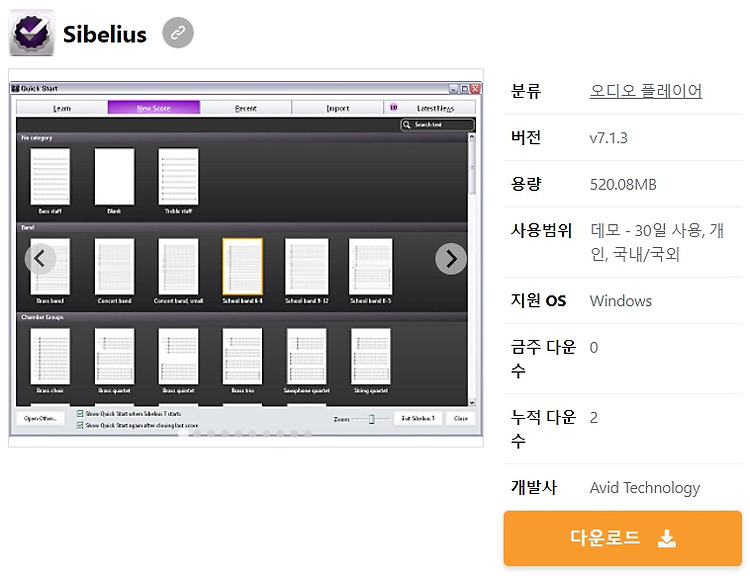Click the 분류 label
Viewport: 750px width, 576px height.
tap(526, 91)
